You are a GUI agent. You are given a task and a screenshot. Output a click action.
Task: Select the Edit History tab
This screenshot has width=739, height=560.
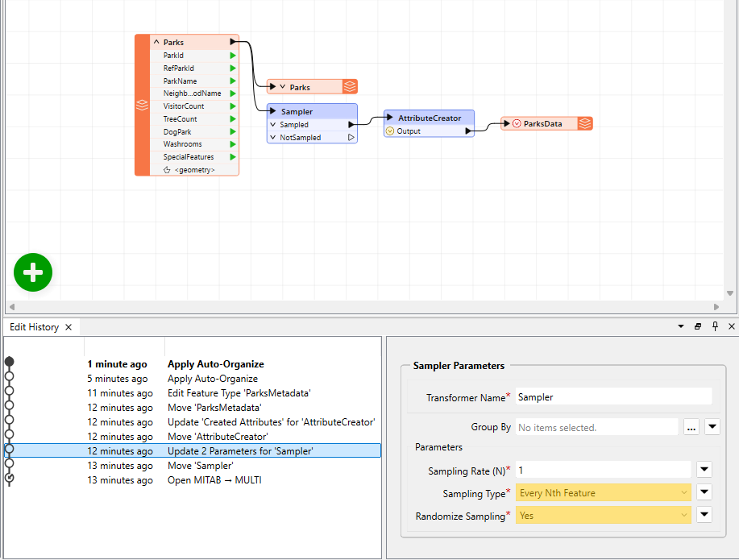coord(34,327)
